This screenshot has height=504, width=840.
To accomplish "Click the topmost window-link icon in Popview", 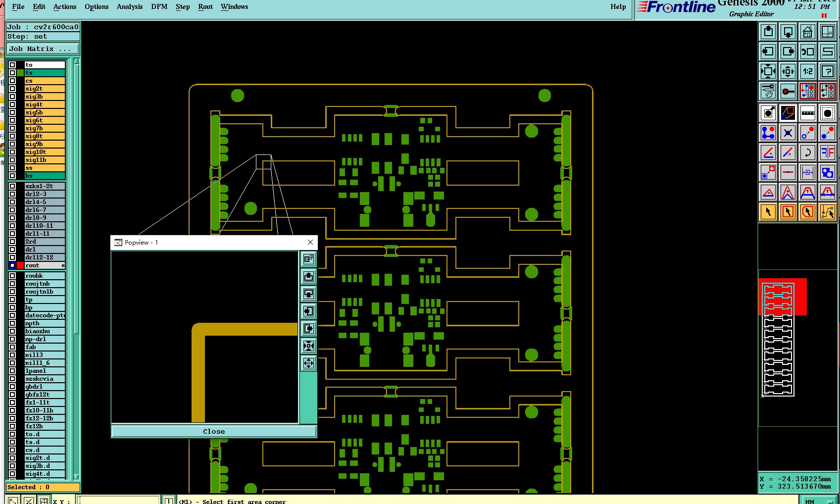I will pyautogui.click(x=308, y=259).
